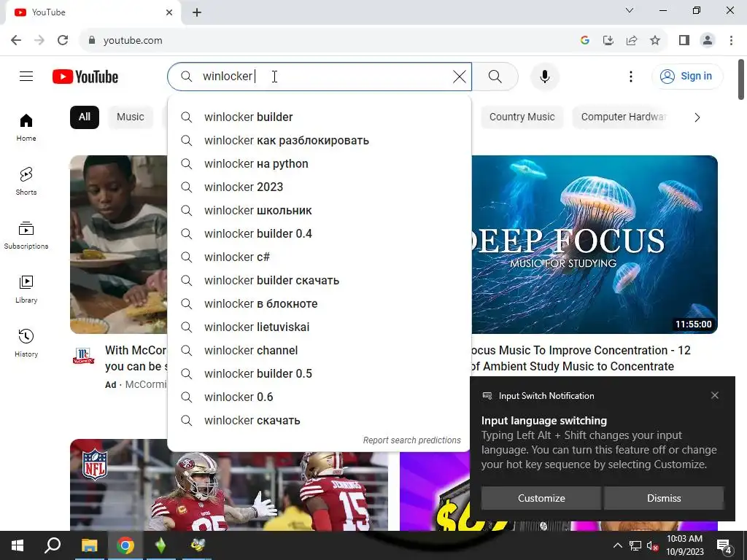This screenshot has width=747, height=560.
Task: Choose suggestion "winlocker скачать"
Action: pos(320,421)
